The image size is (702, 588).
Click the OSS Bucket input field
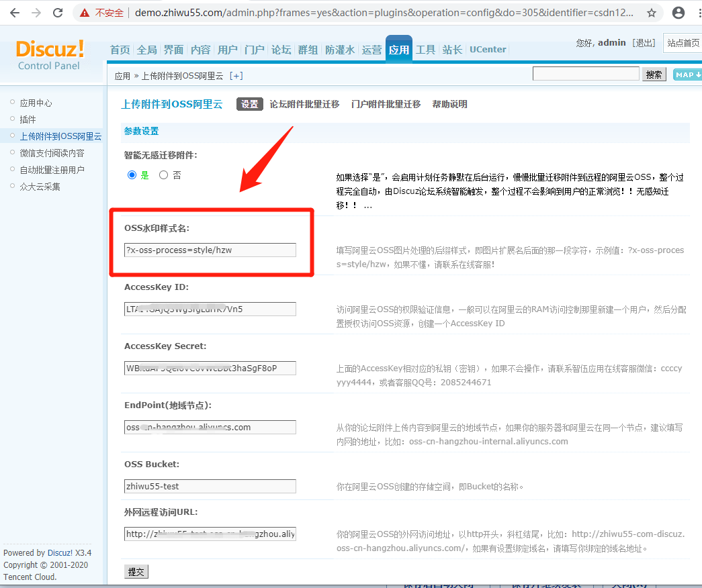pos(210,487)
